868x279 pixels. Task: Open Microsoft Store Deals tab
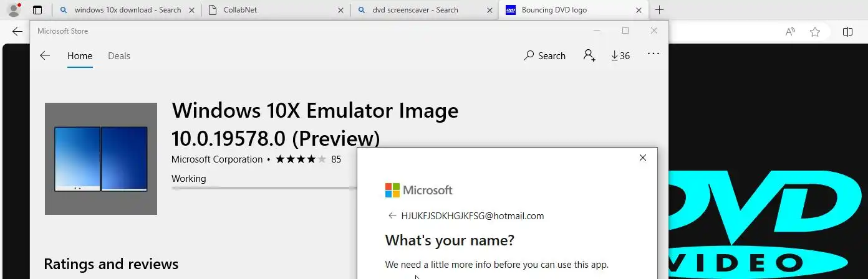pyautogui.click(x=119, y=56)
